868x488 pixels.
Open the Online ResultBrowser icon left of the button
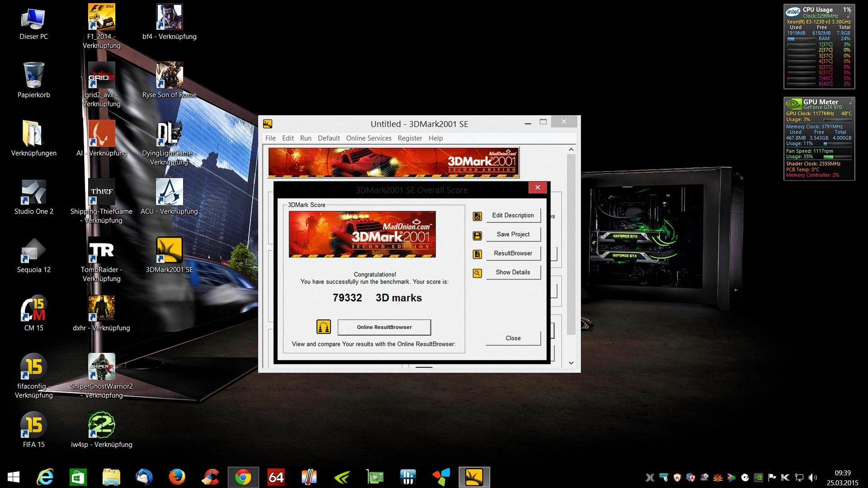(323, 327)
